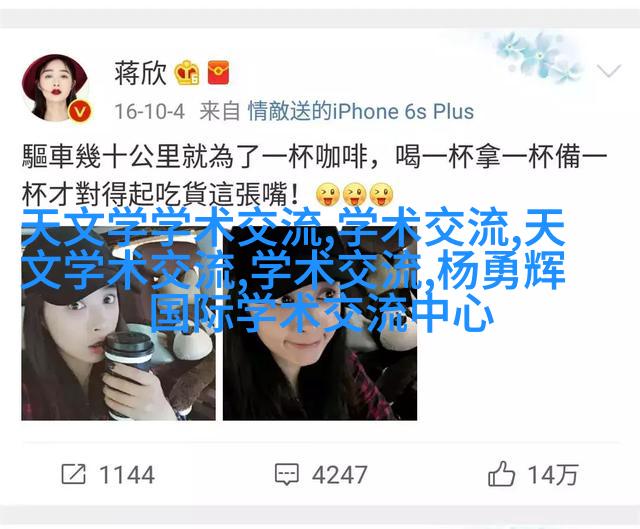Tap the red envelope icon

pyautogui.click(x=218, y=73)
